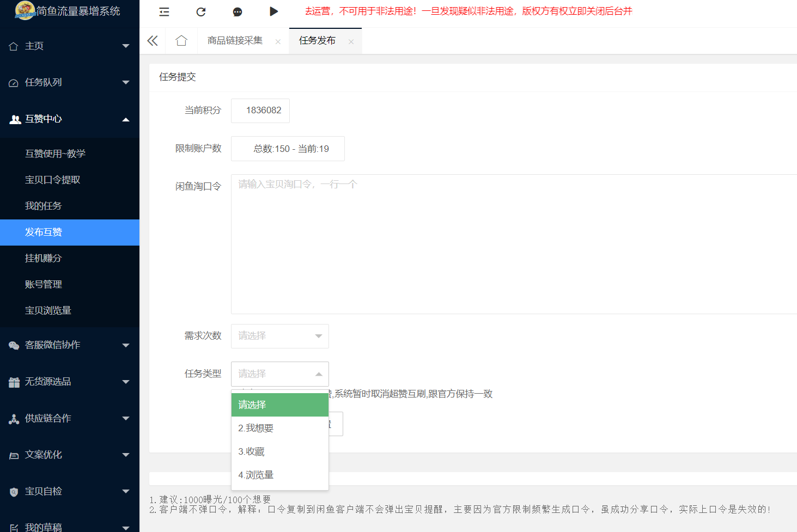Select the 任务发布 tab
The height and width of the screenshot is (532, 797).
(317, 40)
